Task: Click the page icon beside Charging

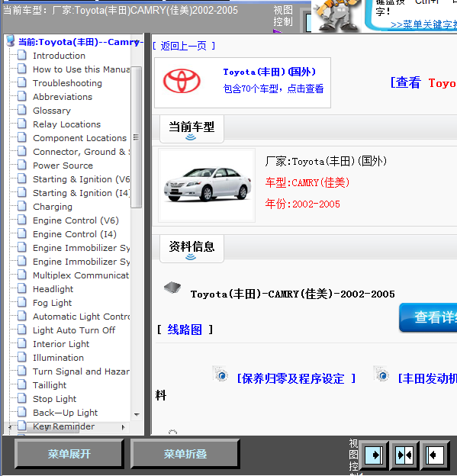Action: (22, 207)
